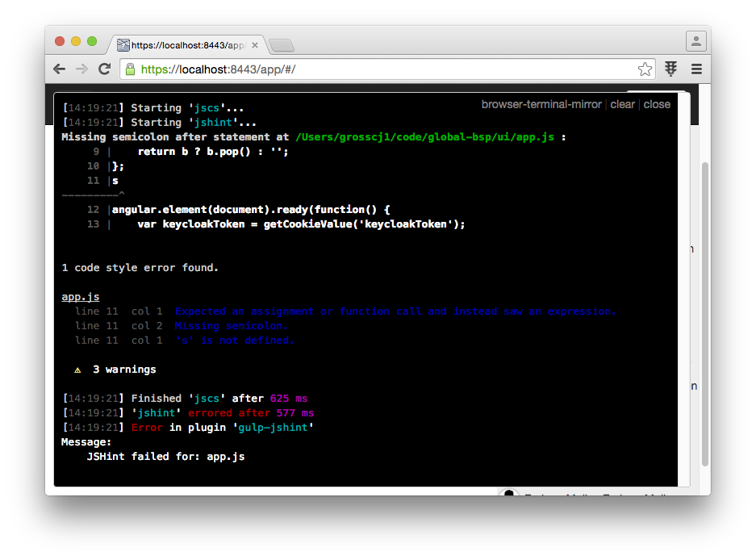Click the page favicon in the tab
Image resolution: width=756 pixels, height=560 pixels.
123,45
